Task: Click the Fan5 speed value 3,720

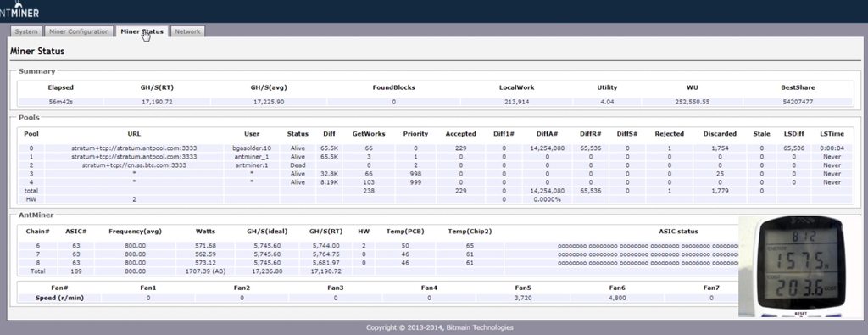Action: click(523, 298)
